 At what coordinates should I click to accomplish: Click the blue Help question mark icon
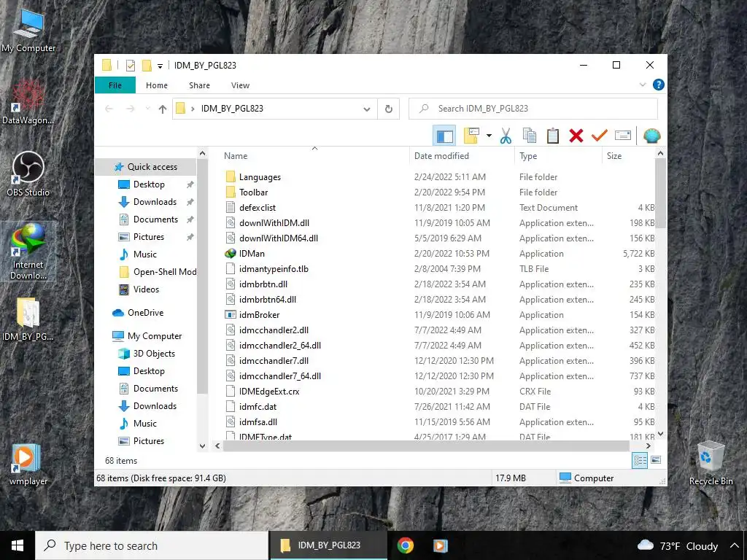pos(659,85)
